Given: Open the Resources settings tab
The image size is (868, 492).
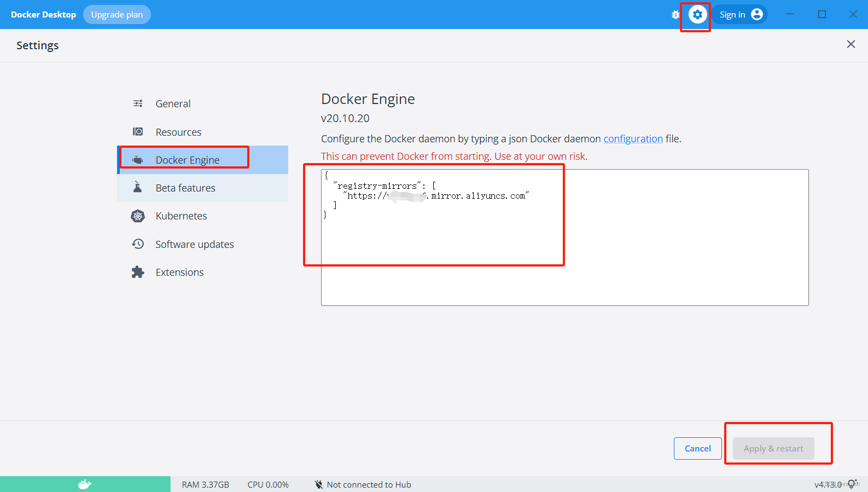Looking at the screenshot, I should (x=202, y=132).
